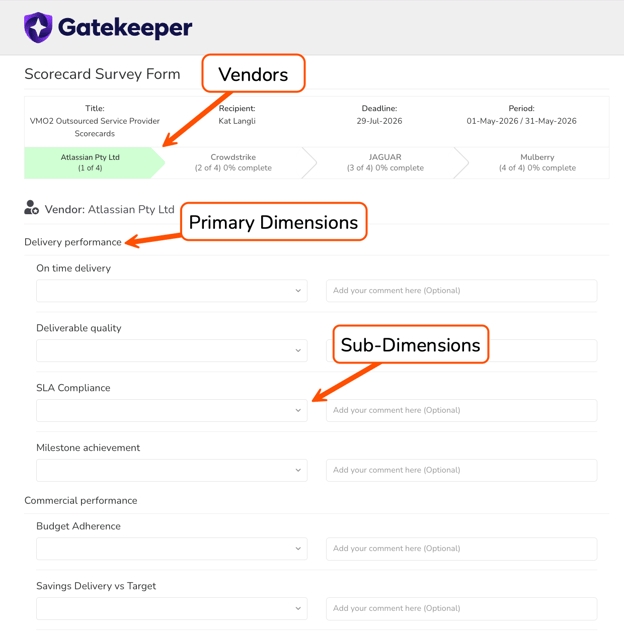Open the SLA Compliance score dropdown
Screen dimensions: 624x632
(172, 410)
